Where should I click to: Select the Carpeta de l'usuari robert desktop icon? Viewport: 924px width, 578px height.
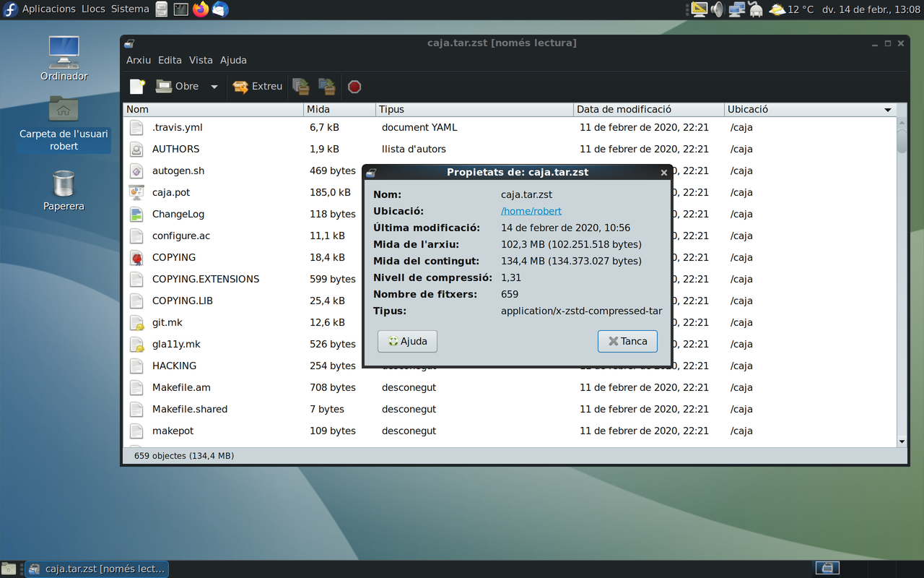64,123
